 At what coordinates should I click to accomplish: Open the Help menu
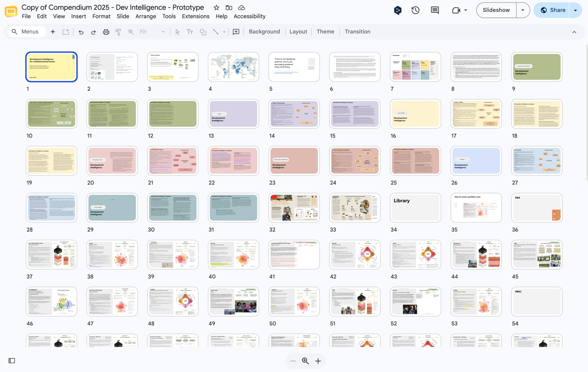coord(221,16)
